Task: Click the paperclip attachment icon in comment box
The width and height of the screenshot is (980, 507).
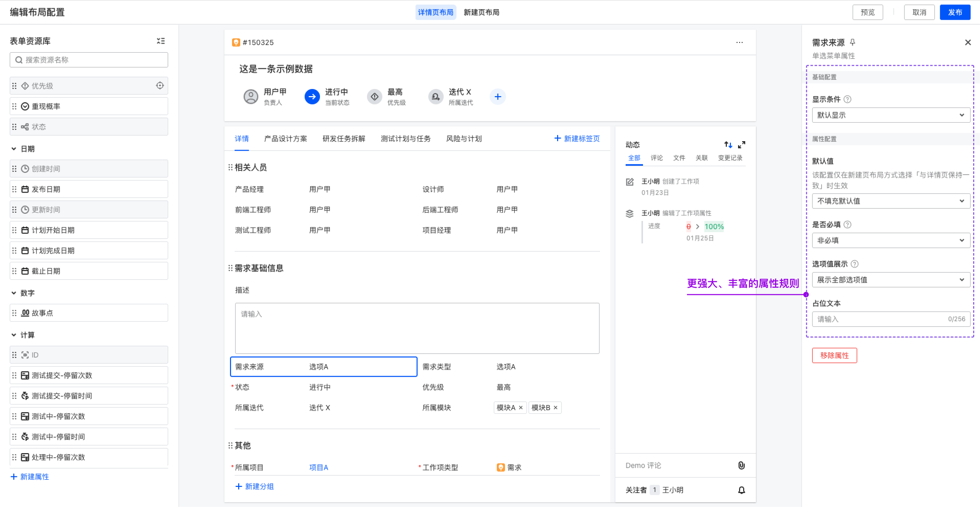Action: tap(741, 465)
